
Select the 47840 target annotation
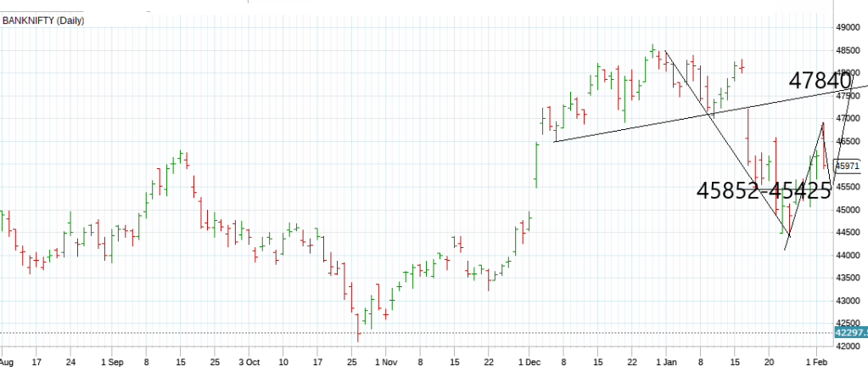click(x=820, y=82)
